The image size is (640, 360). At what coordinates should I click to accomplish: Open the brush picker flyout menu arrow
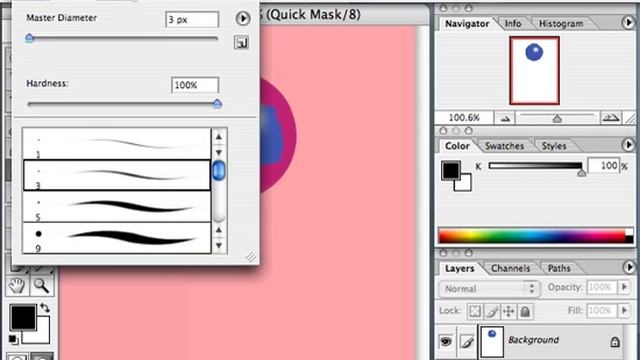[x=243, y=19]
